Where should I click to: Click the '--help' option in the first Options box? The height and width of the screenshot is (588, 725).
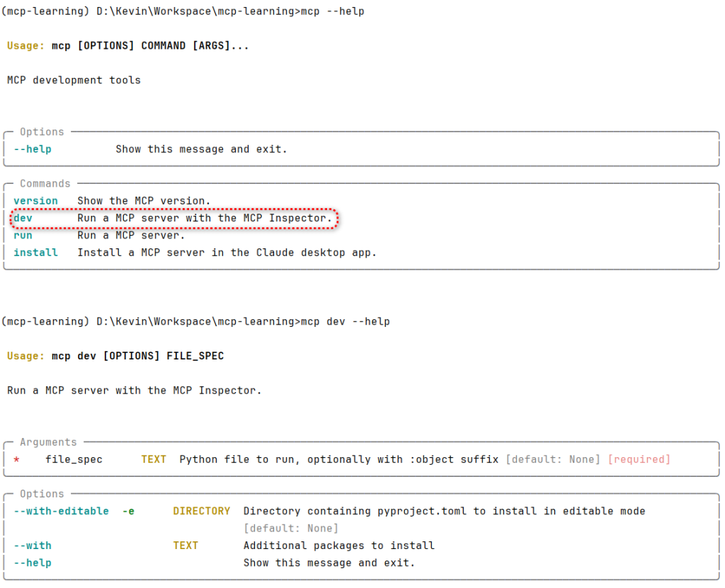tap(33, 149)
